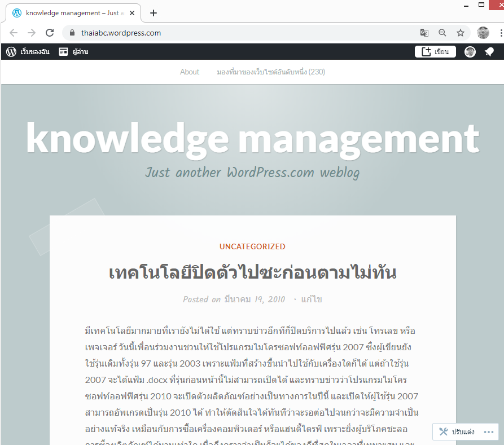Image resolution: width=504 pixels, height=445 pixels.
Task: Open the UNCATEGORIZED category link
Action: coord(252,246)
